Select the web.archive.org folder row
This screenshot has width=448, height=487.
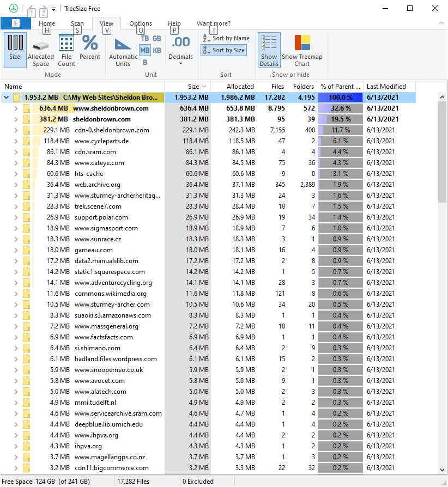click(x=97, y=185)
